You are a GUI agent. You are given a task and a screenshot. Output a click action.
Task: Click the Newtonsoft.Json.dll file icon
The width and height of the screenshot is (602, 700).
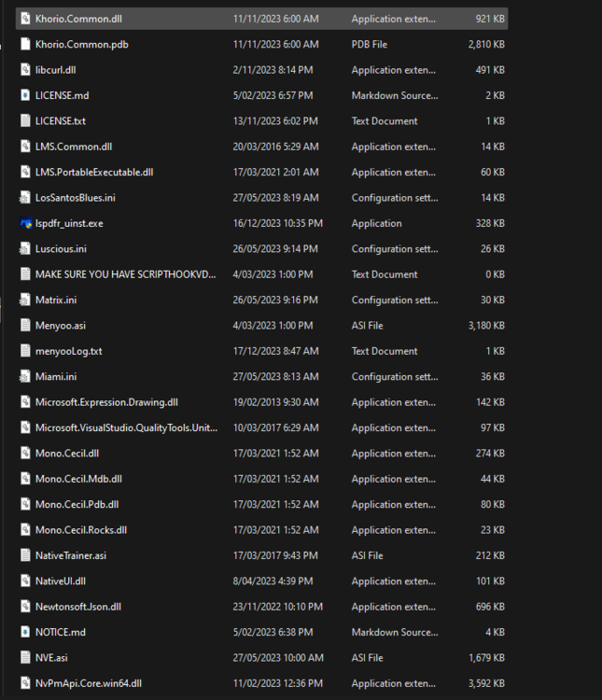point(25,607)
